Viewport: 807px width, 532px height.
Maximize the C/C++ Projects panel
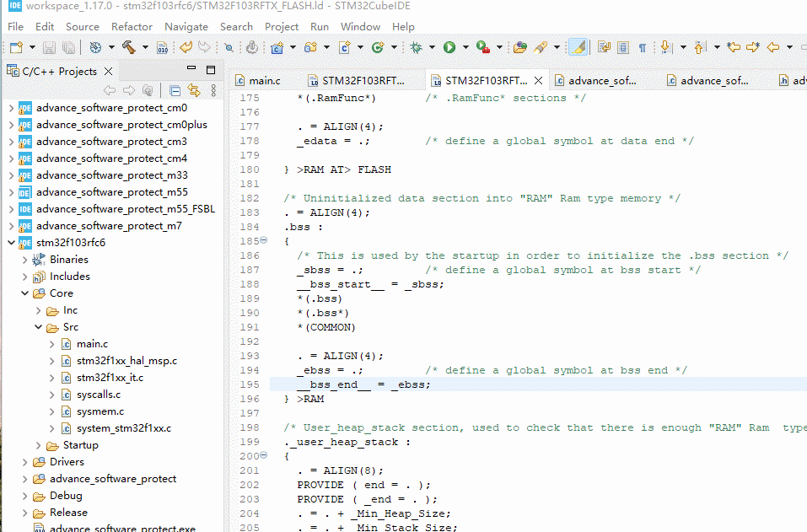point(211,70)
